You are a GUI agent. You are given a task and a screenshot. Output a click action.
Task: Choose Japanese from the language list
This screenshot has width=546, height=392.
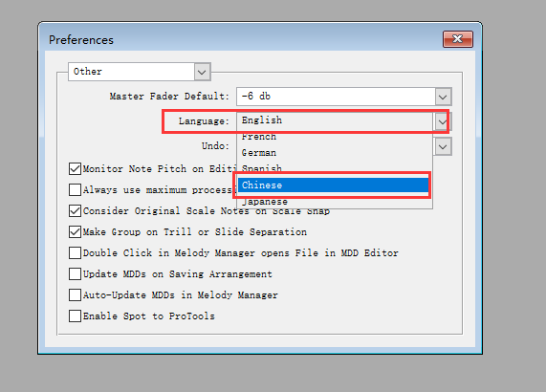(335, 202)
